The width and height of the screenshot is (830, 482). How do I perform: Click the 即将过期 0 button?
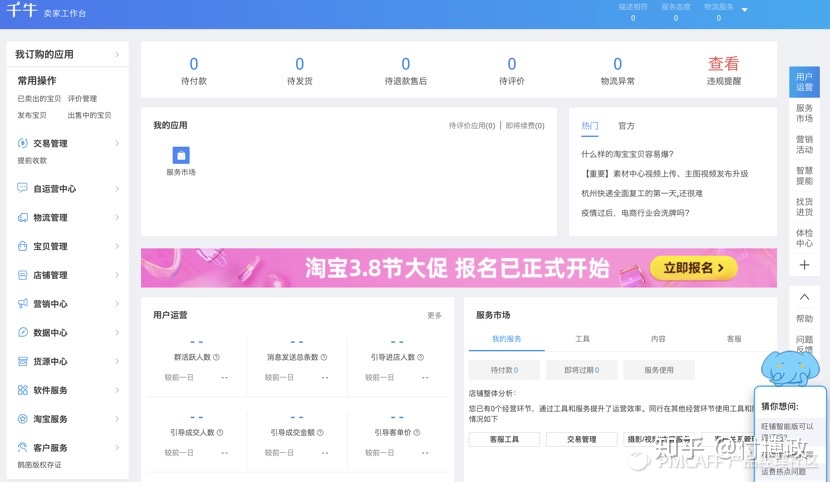pyautogui.click(x=581, y=370)
